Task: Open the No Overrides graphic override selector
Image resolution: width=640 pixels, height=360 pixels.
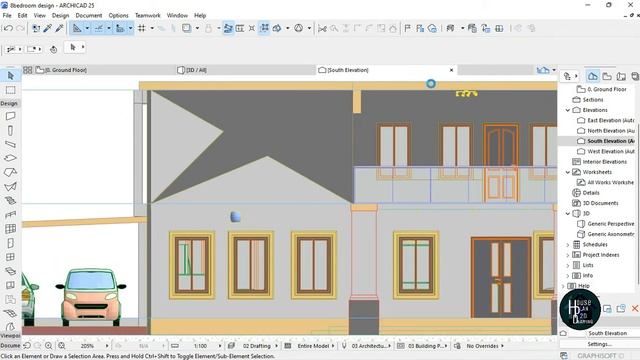Action: coord(482,346)
